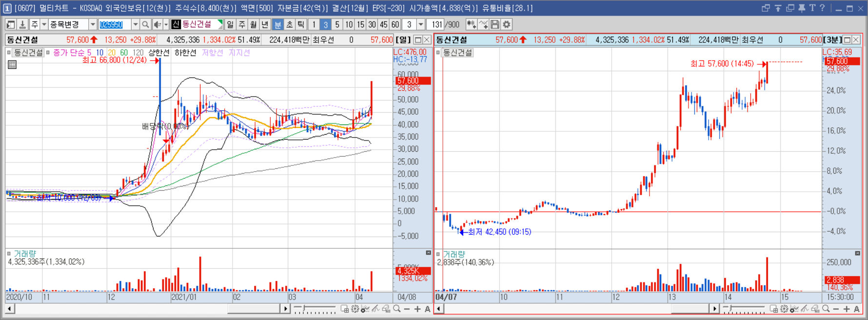Click the 거래량 volume label in right chart

(x=454, y=254)
